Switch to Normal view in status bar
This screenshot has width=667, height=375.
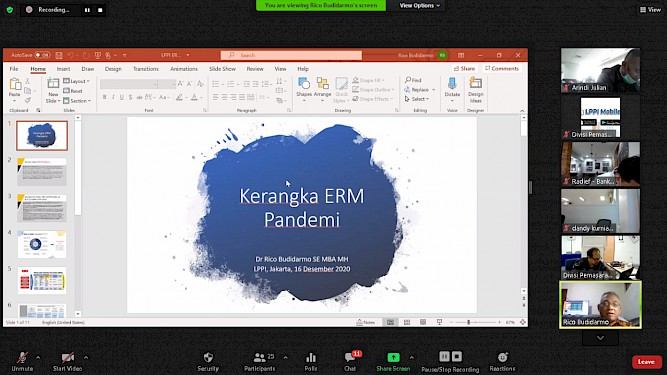[390, 322]
